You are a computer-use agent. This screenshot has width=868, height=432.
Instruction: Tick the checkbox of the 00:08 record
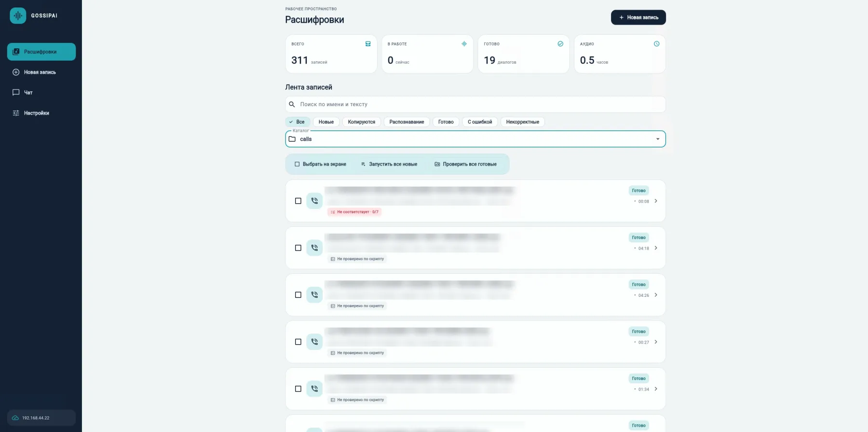pos(298,201)
